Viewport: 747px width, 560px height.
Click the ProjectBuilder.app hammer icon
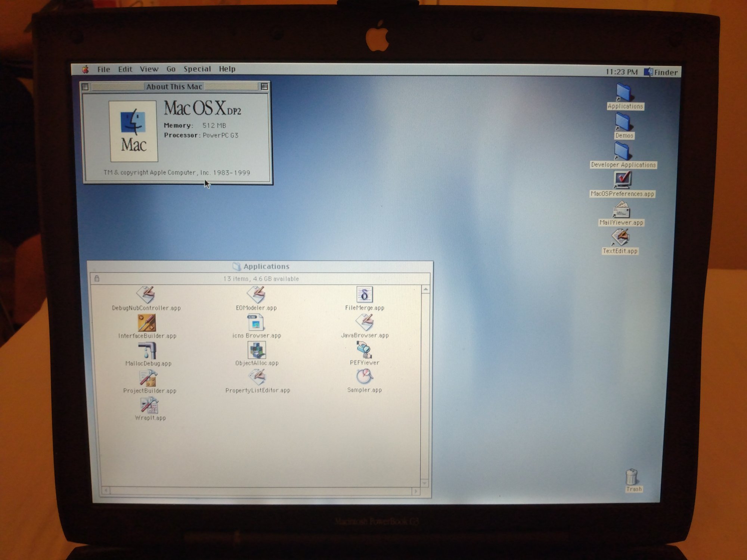click(x=149, y=378)
